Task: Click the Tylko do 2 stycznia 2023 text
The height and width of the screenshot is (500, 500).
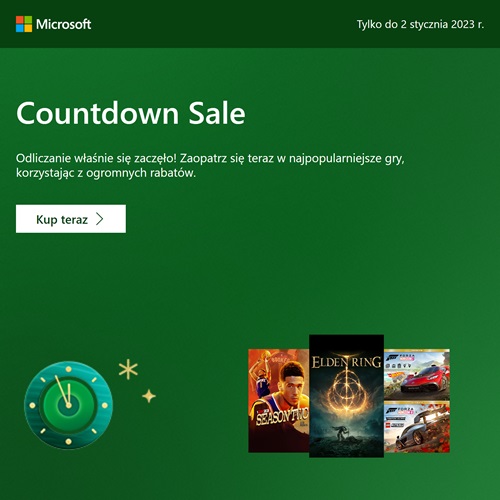Action: point(420,24)
